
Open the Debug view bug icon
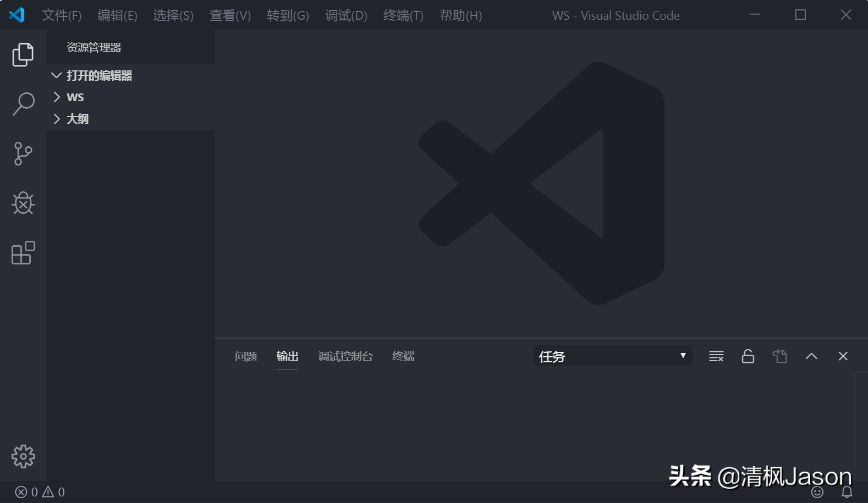point(23,203)
